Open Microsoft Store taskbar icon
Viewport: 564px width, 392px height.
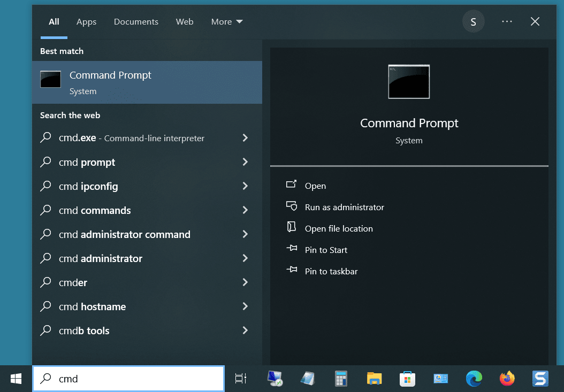(407, 379)
